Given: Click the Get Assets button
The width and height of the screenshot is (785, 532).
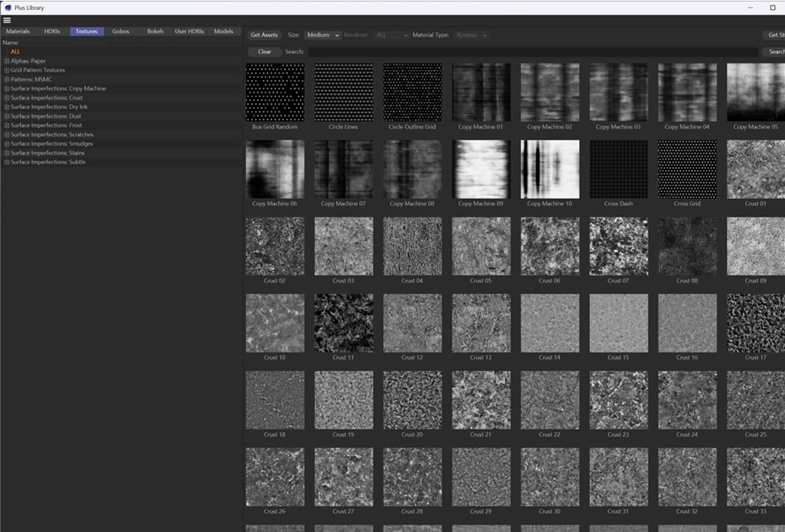Looking at the screenshot, I should pos(264,35).
